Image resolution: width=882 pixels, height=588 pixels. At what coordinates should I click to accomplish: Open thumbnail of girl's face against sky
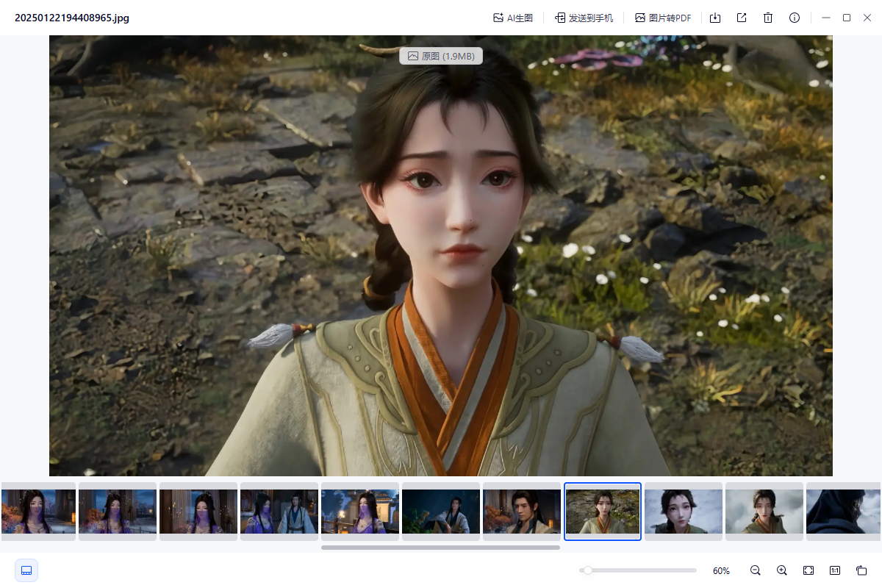coord(684,512)
